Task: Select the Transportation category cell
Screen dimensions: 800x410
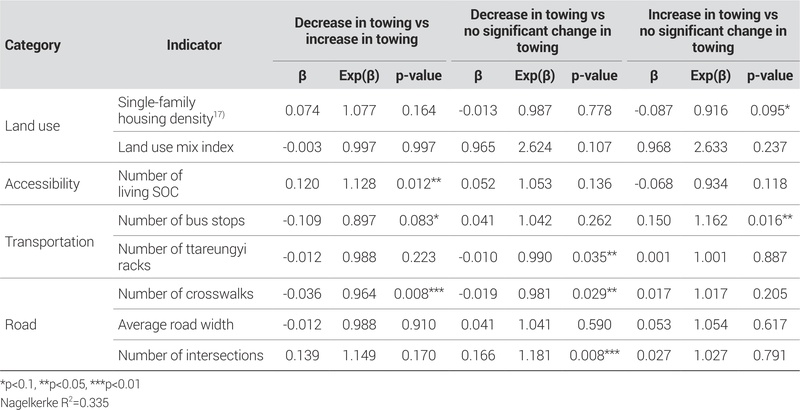Action: (49, 241)
